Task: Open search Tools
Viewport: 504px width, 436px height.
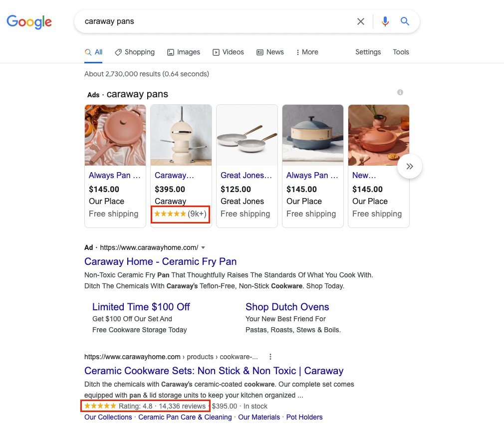Action: tap(401, 52)
